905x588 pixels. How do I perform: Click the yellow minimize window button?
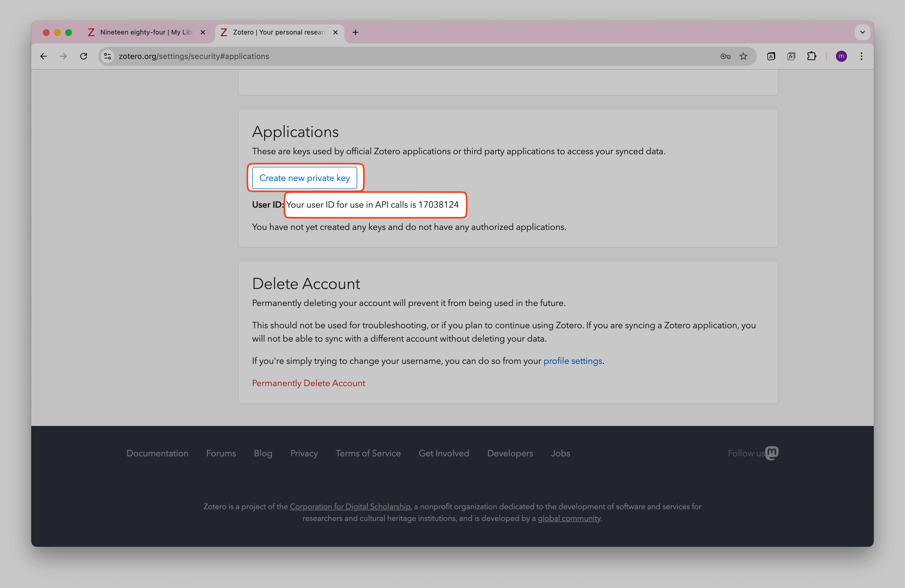click(x=57, y=32)
